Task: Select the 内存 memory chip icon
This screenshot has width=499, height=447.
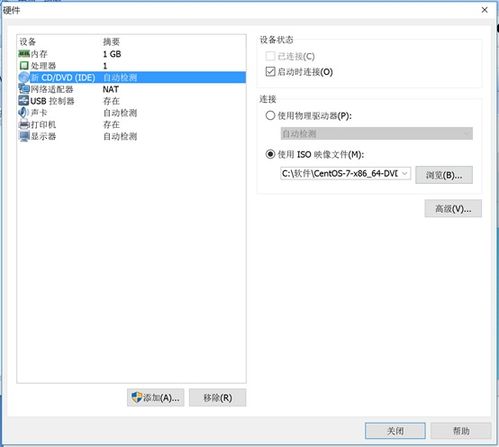Action: (x=24, y=54)
